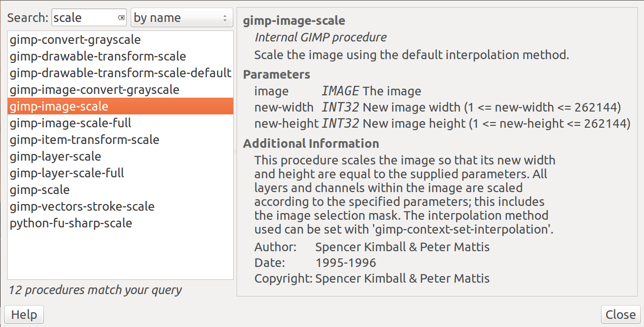
Task: Click the Additional Information heading
Action: 311,143
